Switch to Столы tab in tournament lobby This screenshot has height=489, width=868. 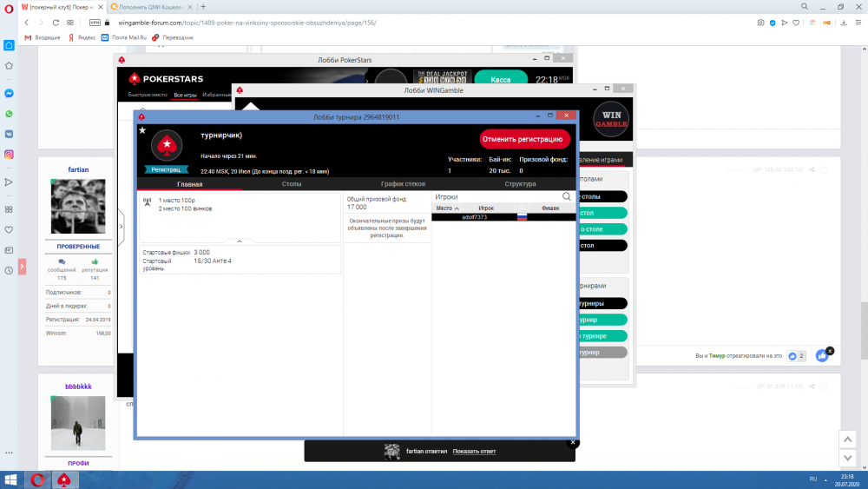292,184
